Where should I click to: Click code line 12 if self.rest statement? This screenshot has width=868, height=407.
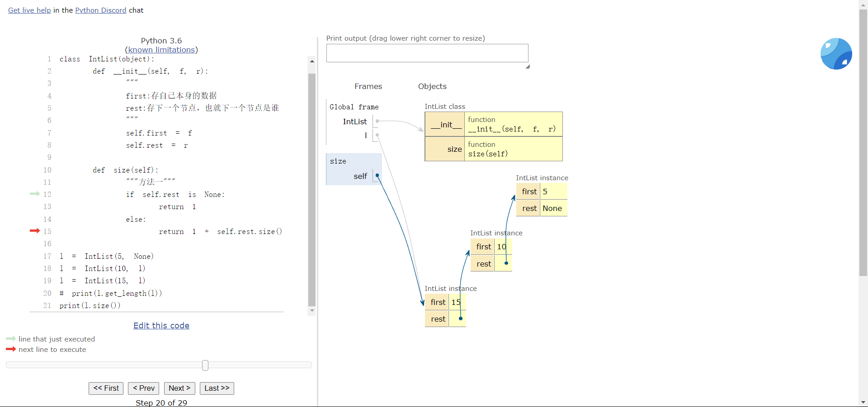click(x=175, y=194)
